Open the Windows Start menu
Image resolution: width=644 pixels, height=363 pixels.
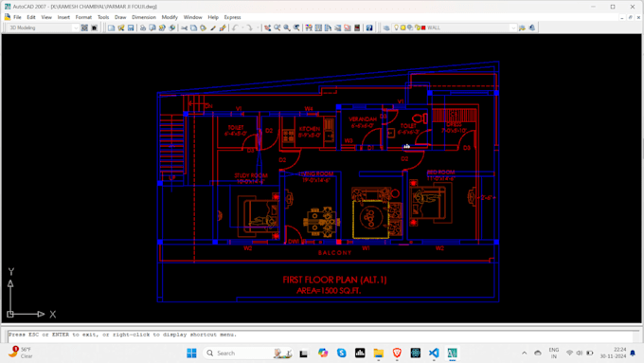coord(191,354)
